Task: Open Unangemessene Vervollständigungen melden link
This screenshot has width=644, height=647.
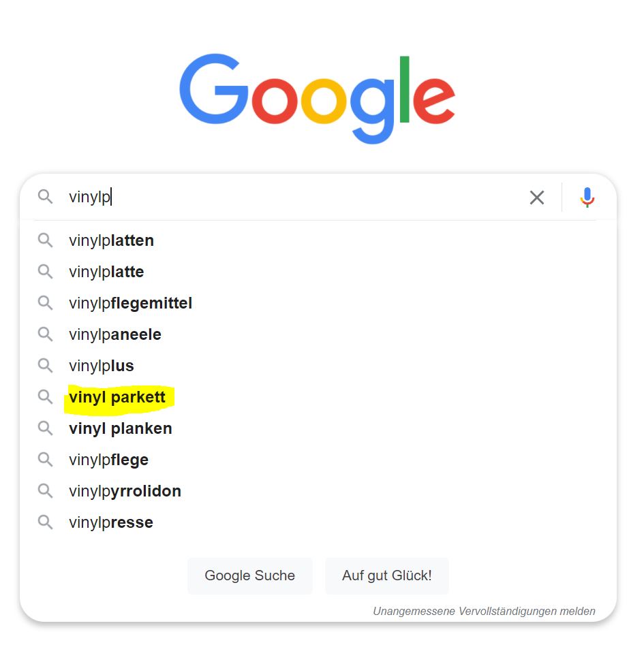Action: [484, 611]
